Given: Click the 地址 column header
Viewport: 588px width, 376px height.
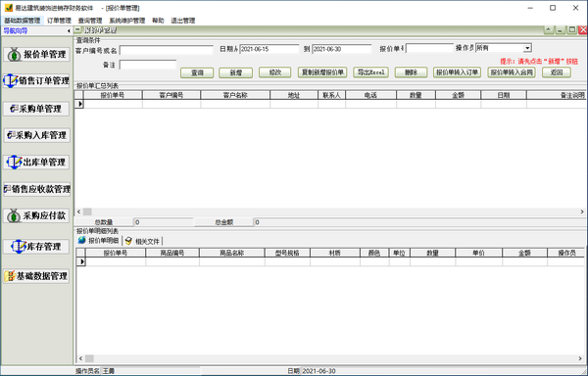Looking at the screenshot, I should pyautogui.click(x=294, y=95).
